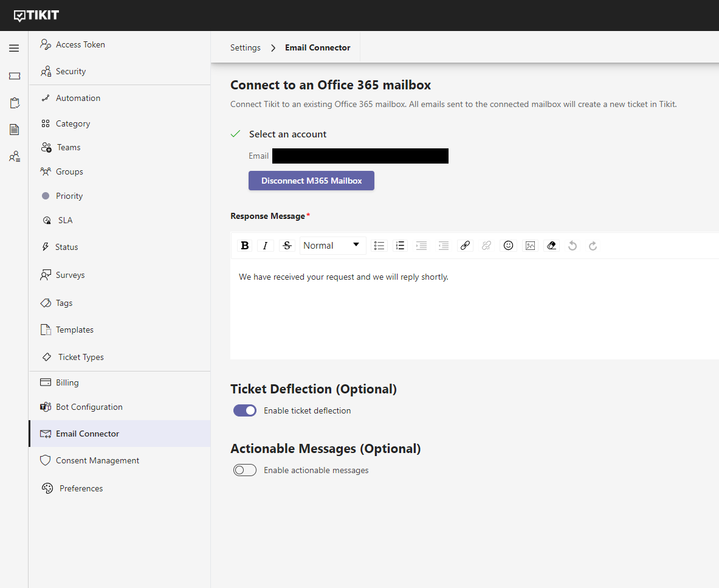Go to Settings in the breadcrumb

pos(246,47)
